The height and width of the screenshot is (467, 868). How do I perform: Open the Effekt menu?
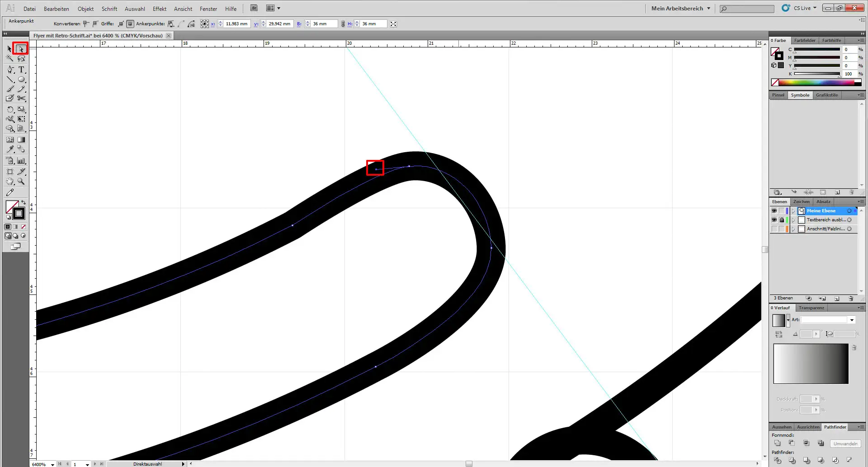click(x=159, y=9)
